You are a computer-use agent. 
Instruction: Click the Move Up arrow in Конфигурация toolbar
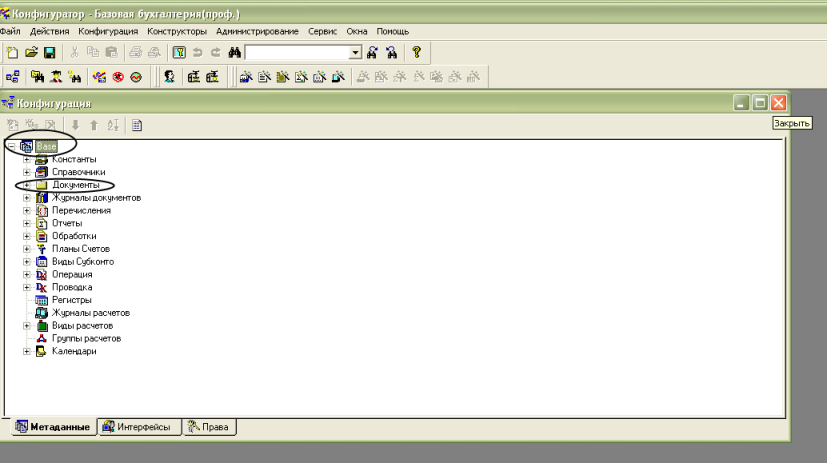(x=94, y=125)
